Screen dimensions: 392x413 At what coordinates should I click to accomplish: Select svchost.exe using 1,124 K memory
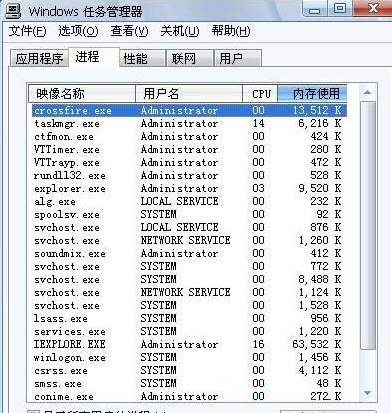(189, 292)
